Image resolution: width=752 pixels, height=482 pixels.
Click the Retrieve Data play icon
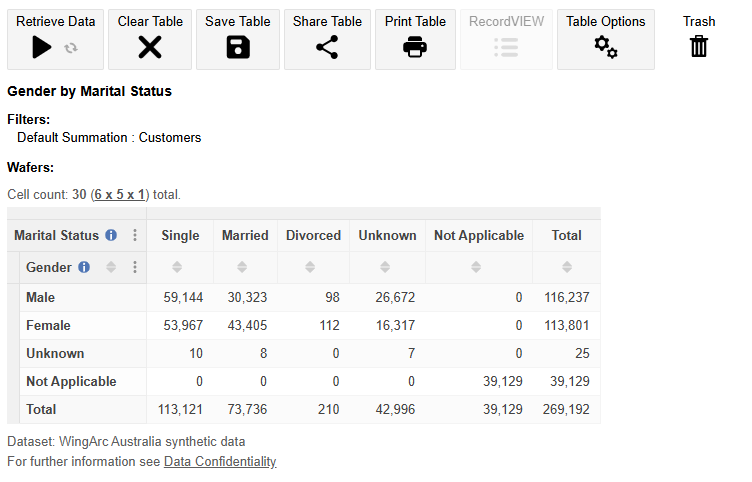(x=42, y=47)
